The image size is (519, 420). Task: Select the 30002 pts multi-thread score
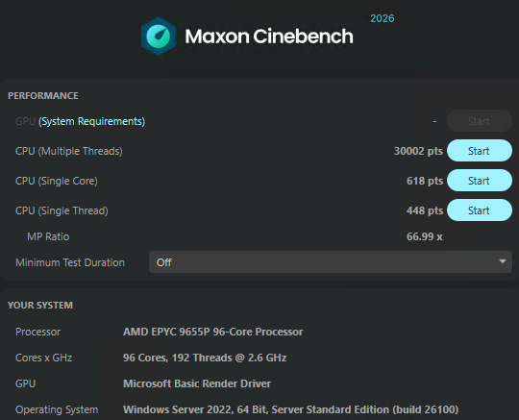click(418, 151)
